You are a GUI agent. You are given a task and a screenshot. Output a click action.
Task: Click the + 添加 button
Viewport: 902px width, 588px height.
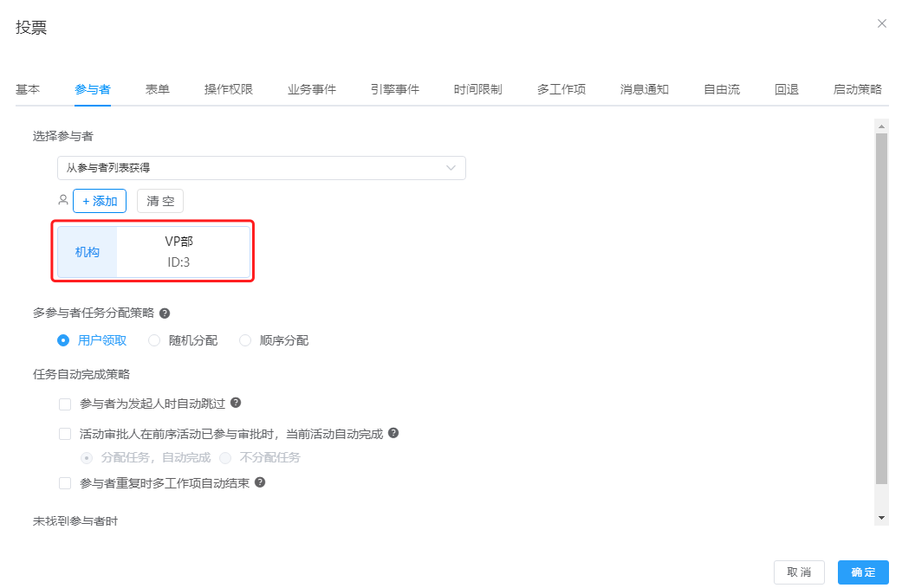click(100, 201)
